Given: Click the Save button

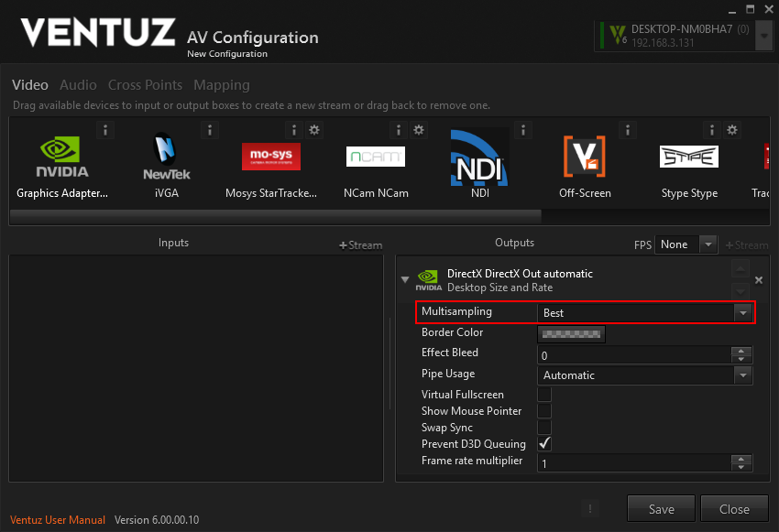Looking at the screenshot, I should pyautogui.click(x=661, y=509).
